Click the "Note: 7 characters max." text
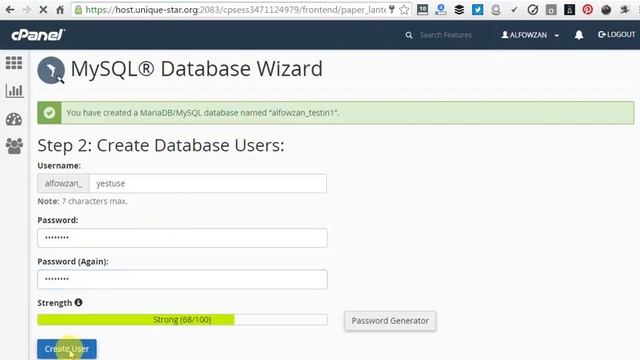 (x=82, y=201)
